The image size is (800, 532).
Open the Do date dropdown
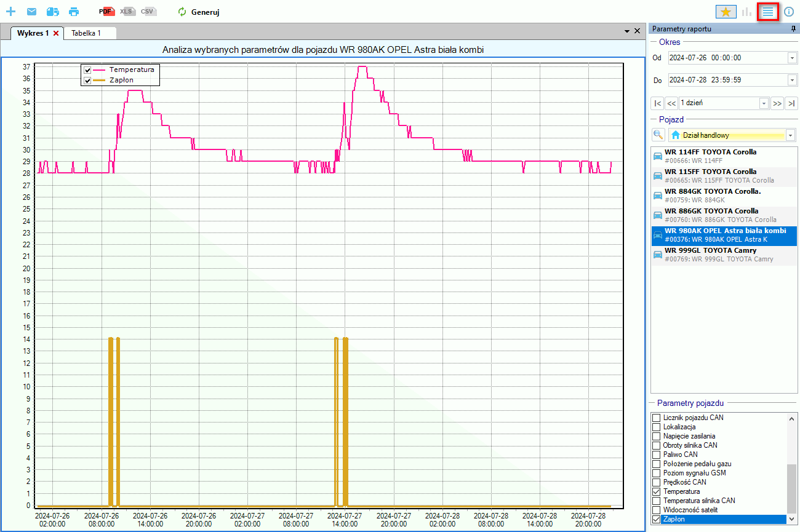pos(792,80)
